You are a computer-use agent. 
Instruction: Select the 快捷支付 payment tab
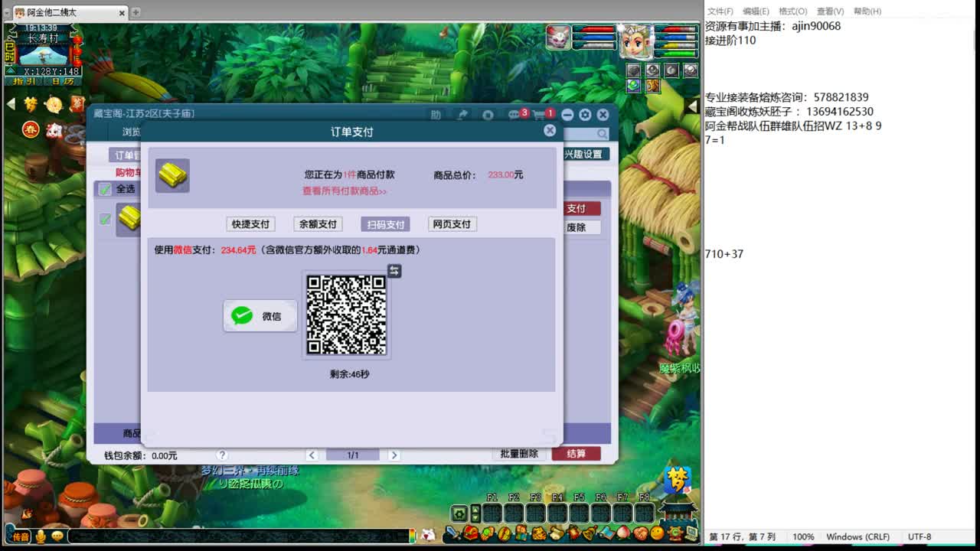pyautogui.click(x=251, y=224)
